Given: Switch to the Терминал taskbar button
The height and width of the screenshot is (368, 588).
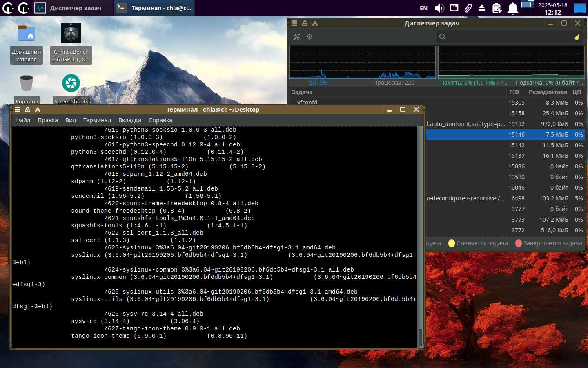Looking at the screenshot, I should pyautogui.click(x=154, y=8).
